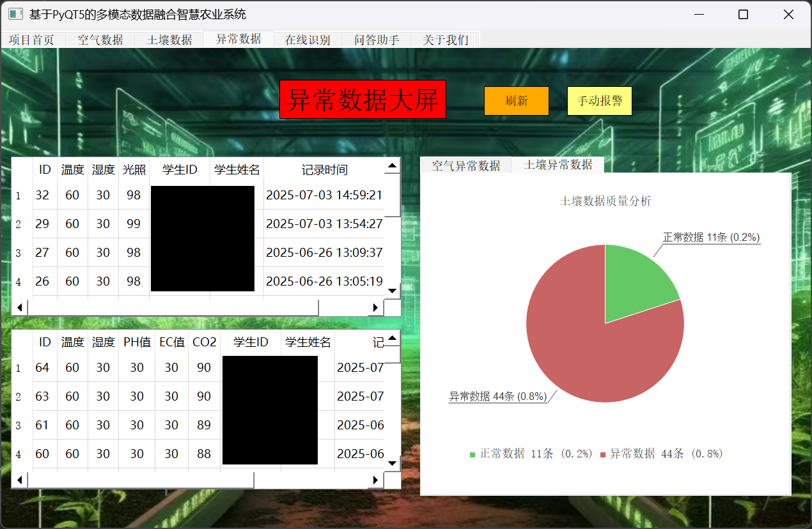Screen dimensions: 812x529
Task: Open the 在线识别 tab
Action: 308,40
